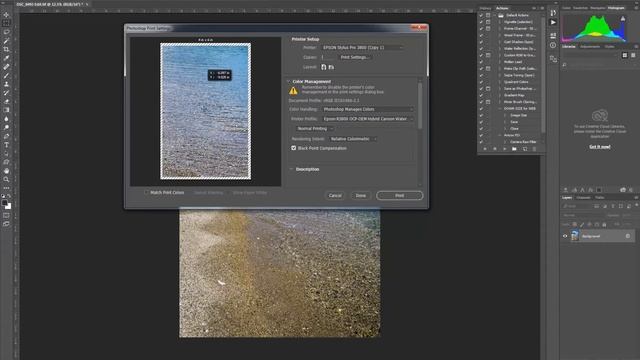This screenshot has width=640, height=360.
Task: Switch to the Navigator tab
Action: pyautogui.click(x=598, y=8)
